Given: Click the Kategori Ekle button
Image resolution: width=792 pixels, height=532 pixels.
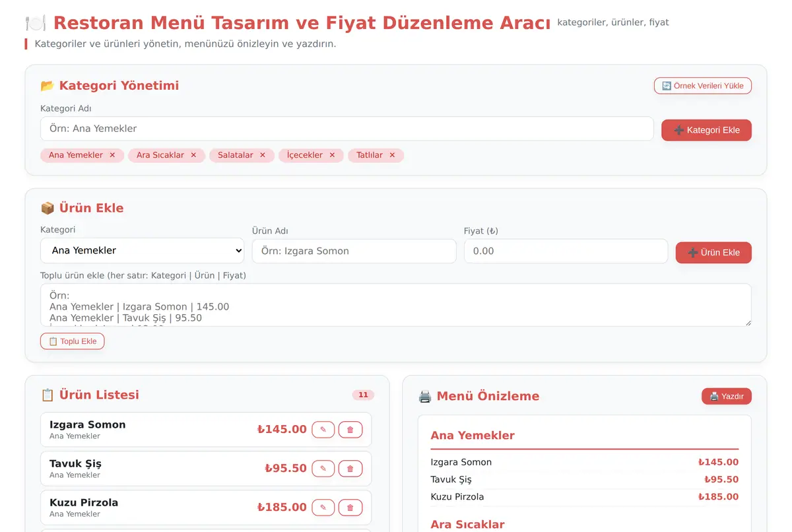Looking at the screenshot, I should click(x=706, y=130).
